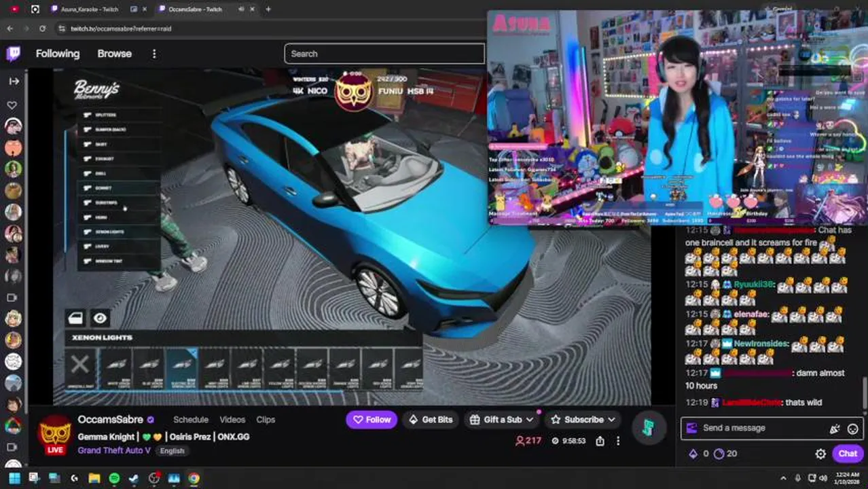The width and height of the screenshot is (868, 489).
Task: Open the channel Schedule tab
Action: (191, 420)
